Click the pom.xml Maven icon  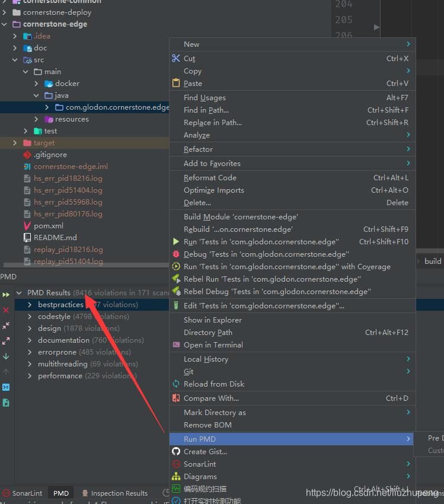coord(27,226)
